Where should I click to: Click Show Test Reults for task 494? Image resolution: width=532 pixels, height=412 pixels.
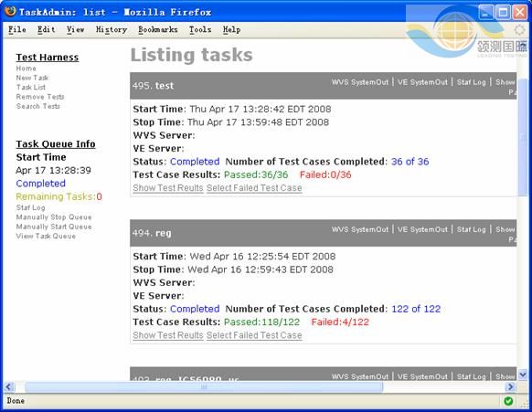(168, 335)
